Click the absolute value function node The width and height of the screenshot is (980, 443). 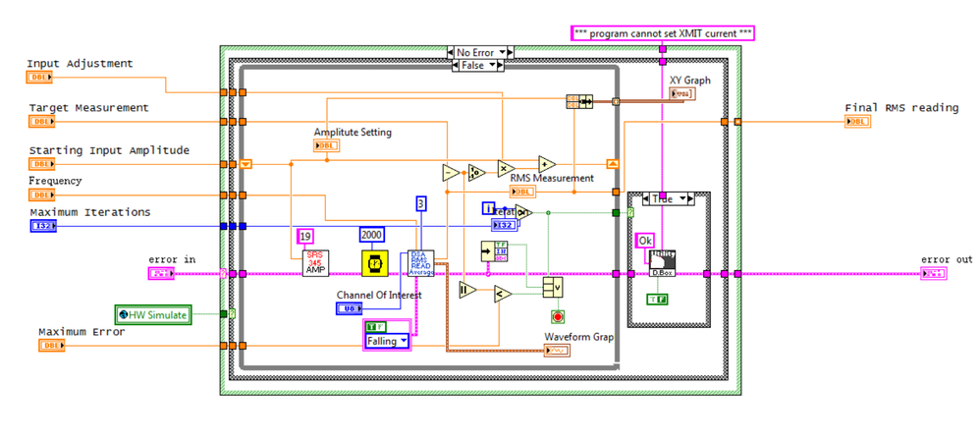[x=467, y=291]
